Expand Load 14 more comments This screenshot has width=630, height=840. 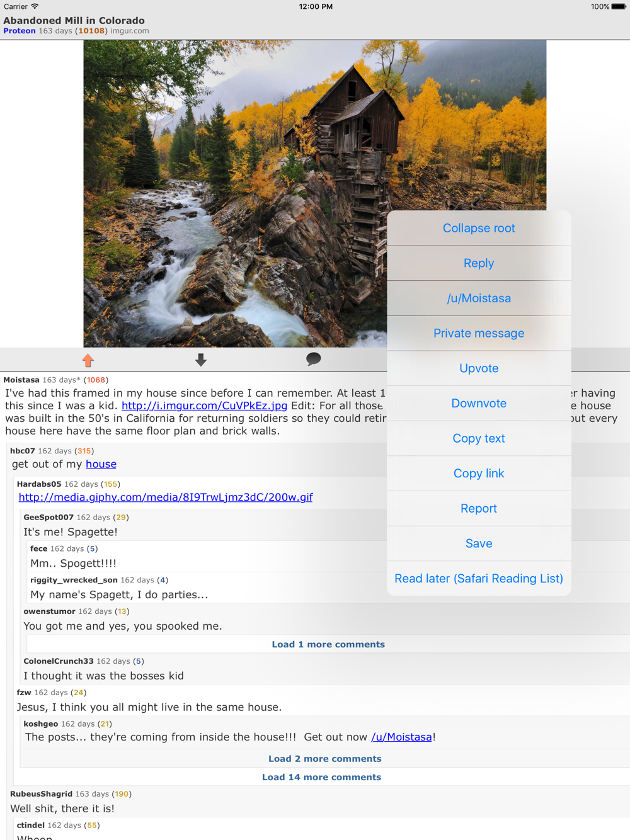tap(321, 777)
